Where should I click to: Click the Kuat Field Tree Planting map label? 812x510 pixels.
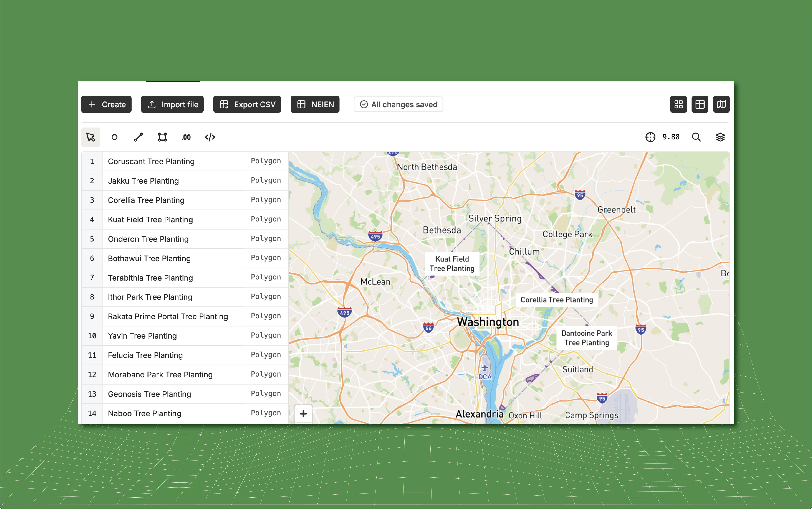click(452, 264)
